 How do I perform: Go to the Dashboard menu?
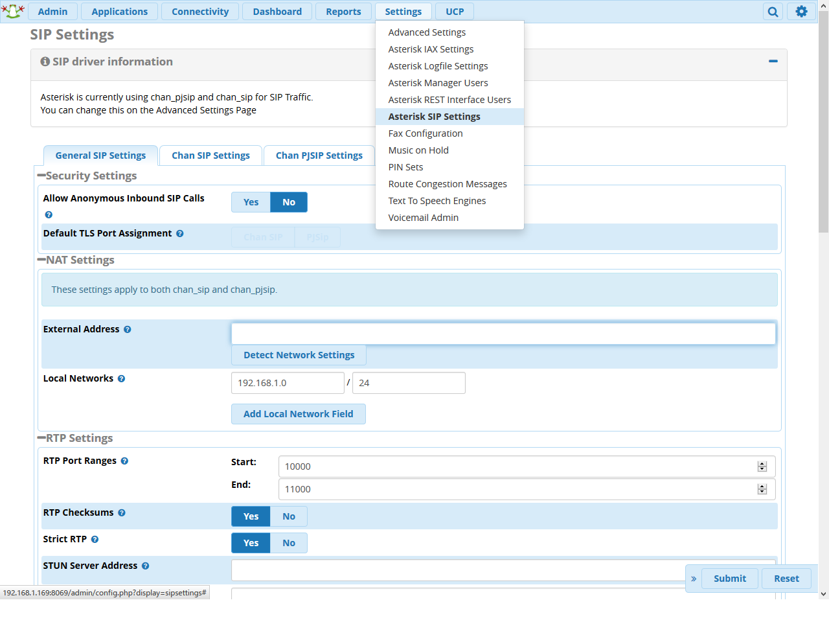(277, 12)
